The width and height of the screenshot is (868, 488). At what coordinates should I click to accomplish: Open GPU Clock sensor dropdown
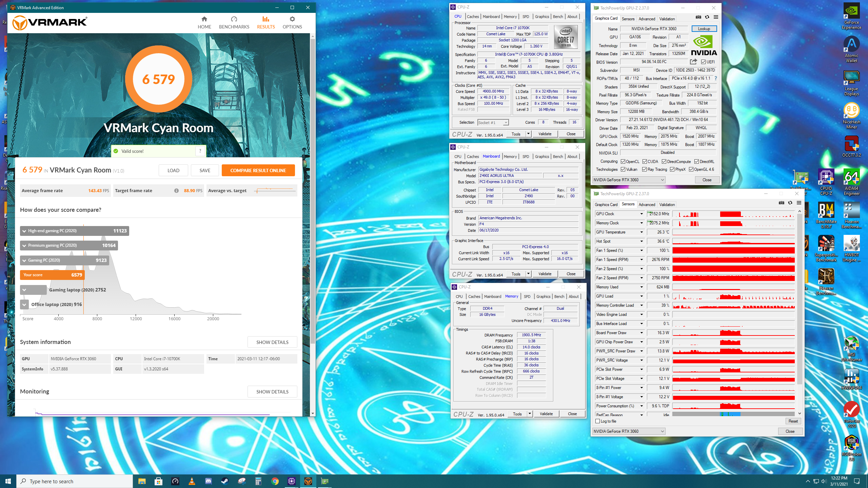641,214
